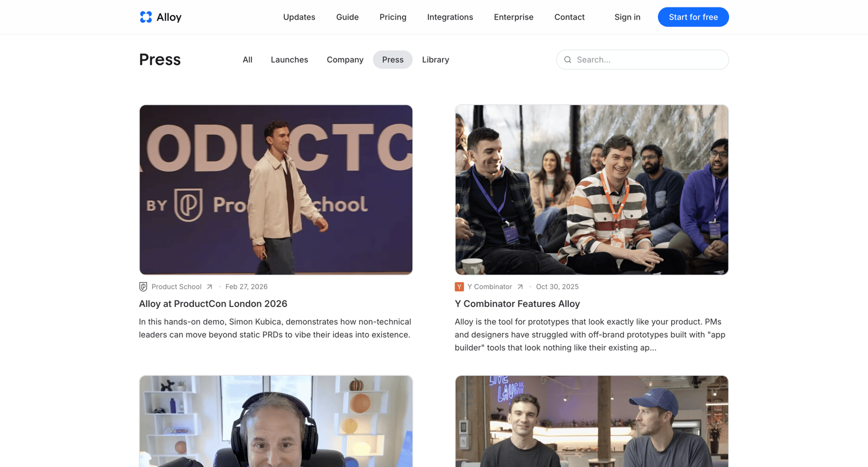Click the Alloy wordmark text

coord(169,17)
